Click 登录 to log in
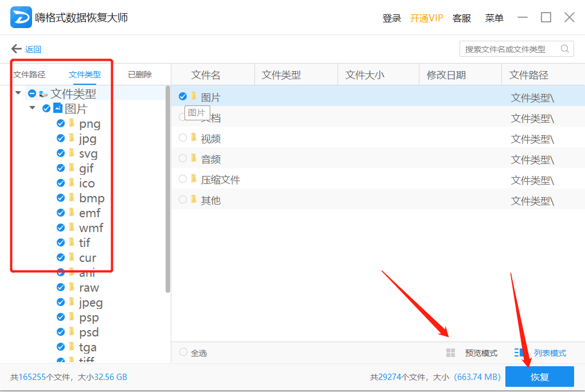Viewport: 585px width, 392px height. (392, 18)
